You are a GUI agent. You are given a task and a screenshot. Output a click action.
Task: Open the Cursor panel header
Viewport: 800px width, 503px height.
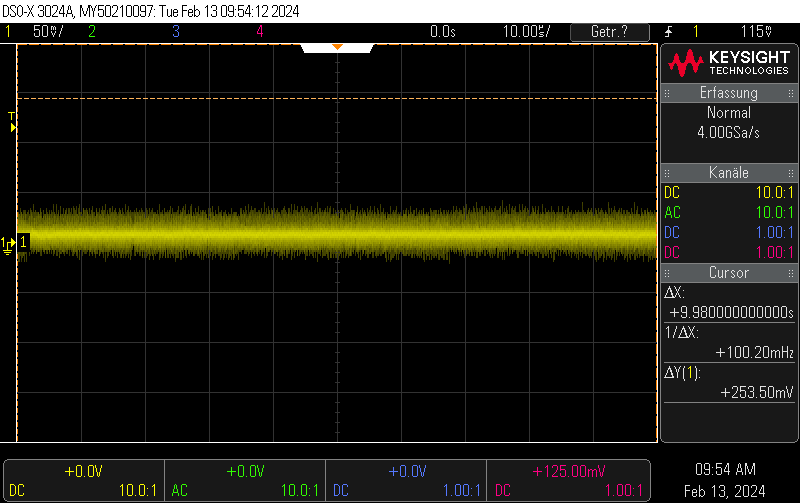[729, 273]
